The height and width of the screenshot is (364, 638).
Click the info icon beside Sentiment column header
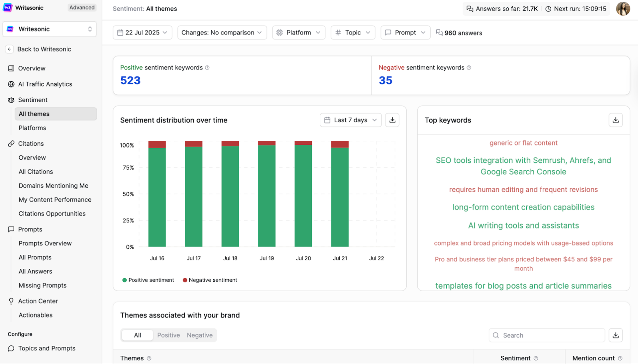[536, 358]
